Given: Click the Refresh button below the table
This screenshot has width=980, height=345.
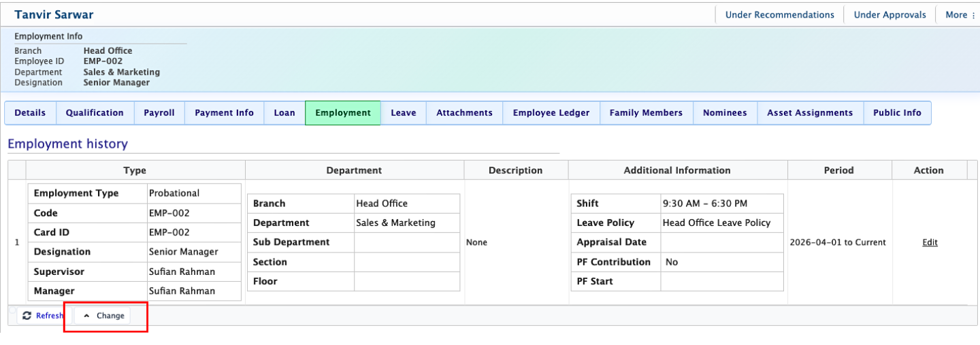Looking at the screenshot, I should pos(43,316).
